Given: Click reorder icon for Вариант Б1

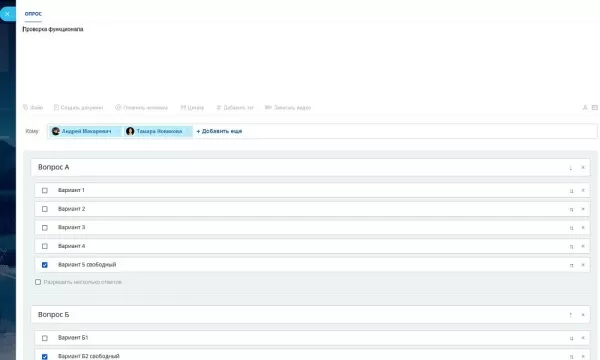Looking at the screenshot, I should [x=571, y=338].
